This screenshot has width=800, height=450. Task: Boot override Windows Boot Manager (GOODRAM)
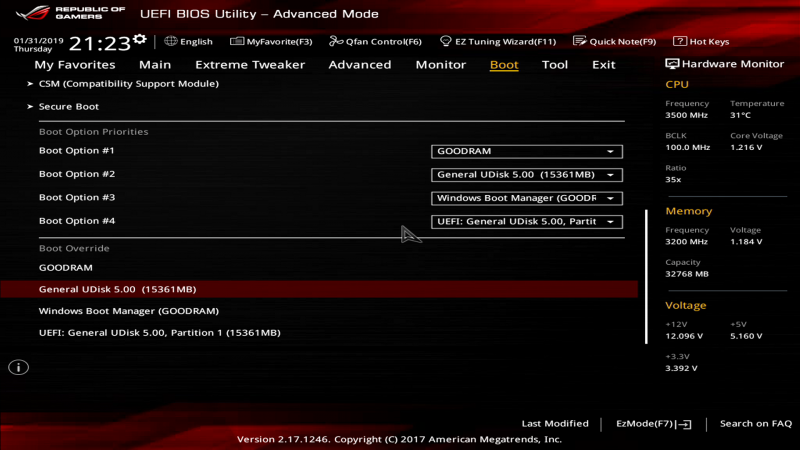[x=129, y=311]
